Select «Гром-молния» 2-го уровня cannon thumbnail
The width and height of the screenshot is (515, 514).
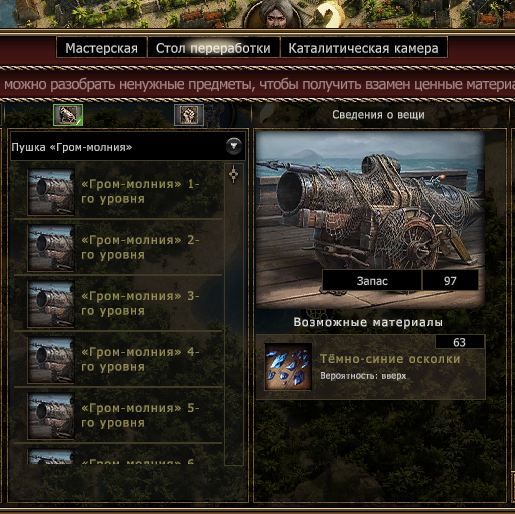pyautogui.click(x=51, y=247)
